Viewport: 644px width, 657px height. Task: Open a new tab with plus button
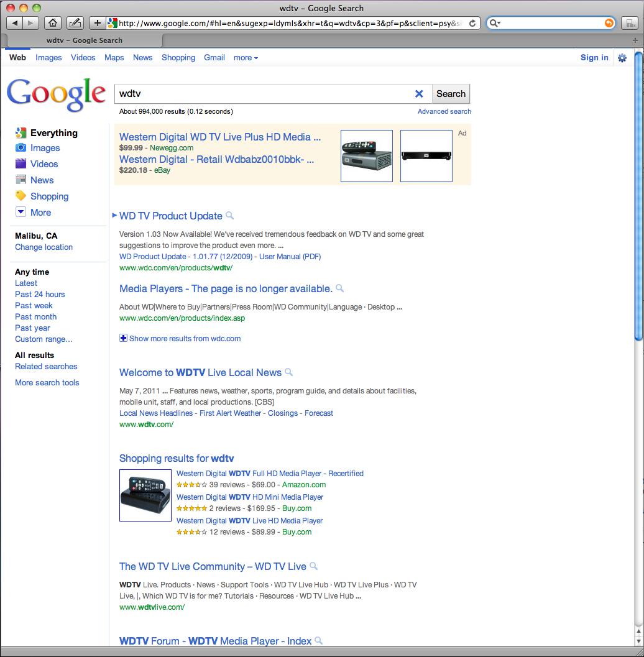point(635,40)
